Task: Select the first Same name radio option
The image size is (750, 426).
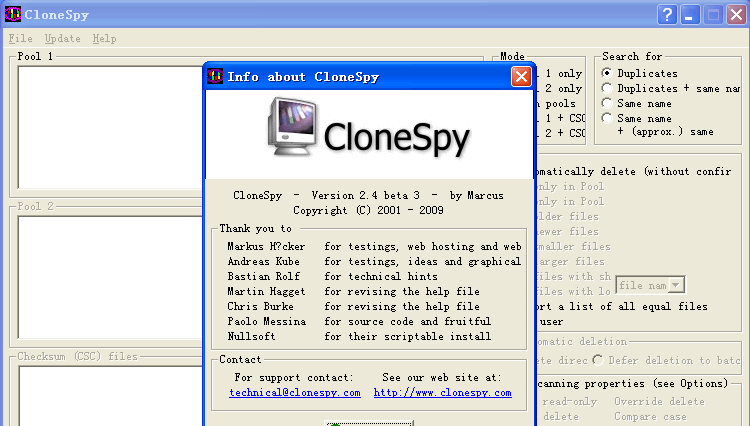Action: coord(607,103)
